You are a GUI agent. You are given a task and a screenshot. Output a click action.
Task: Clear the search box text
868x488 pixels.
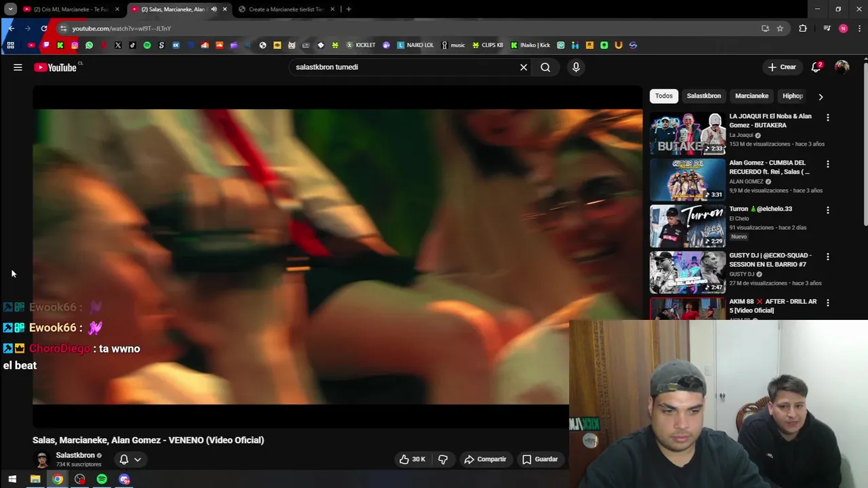524,67
